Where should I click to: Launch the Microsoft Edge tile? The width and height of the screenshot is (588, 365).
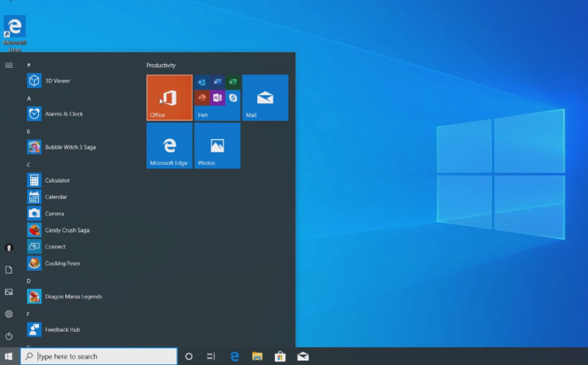coord(170,146)
